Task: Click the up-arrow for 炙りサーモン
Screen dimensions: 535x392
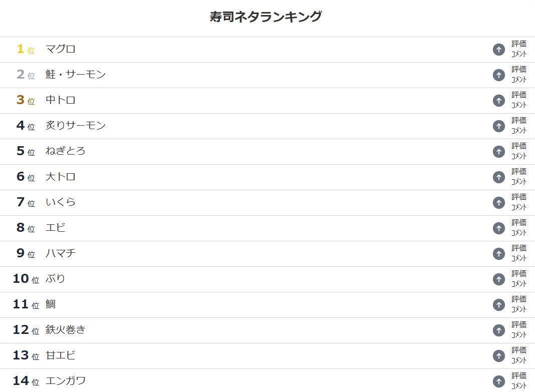Action: click(x=498, y=126)
